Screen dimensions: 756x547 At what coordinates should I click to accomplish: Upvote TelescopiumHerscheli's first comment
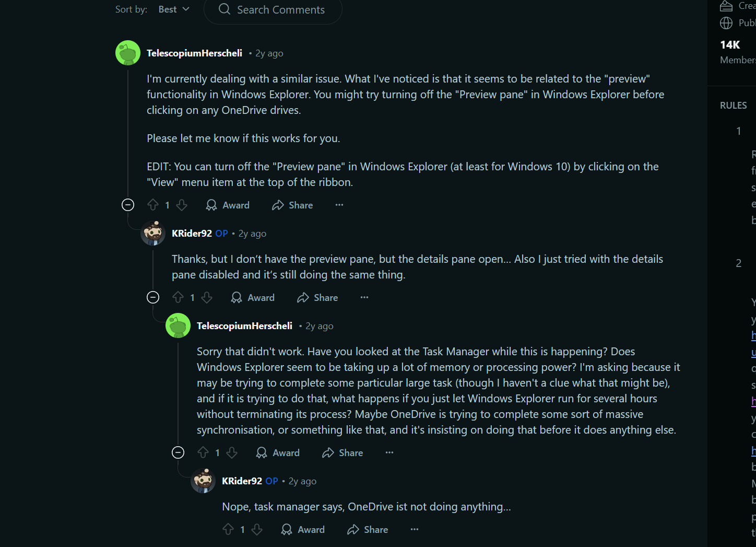tap(153, 205)
